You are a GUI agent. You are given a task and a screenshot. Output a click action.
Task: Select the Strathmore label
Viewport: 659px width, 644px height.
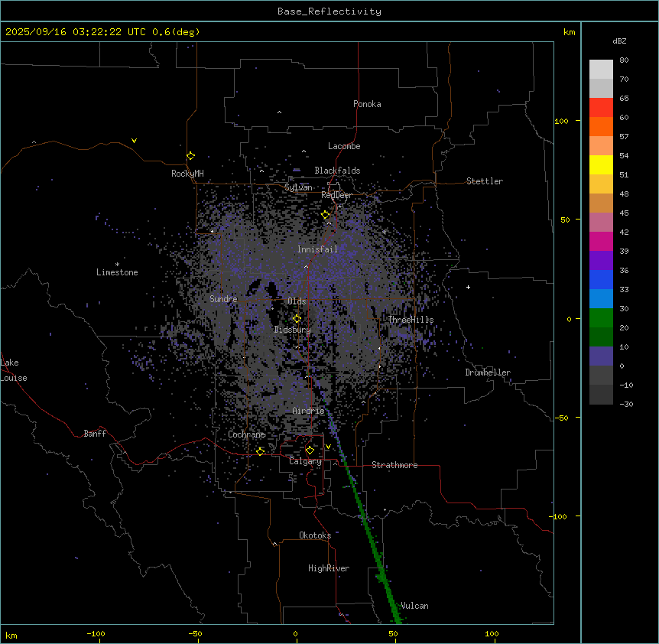(x=394, y=465)
